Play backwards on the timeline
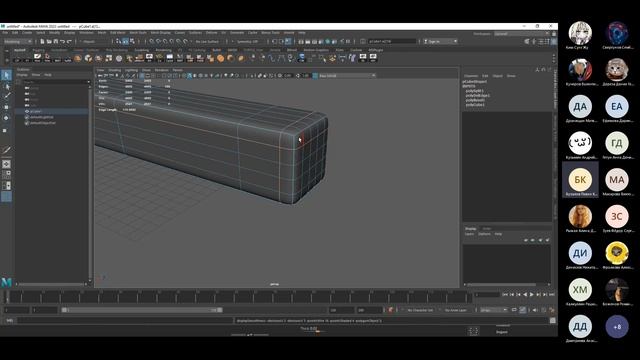The width and height of the screenshot is (640, 360). tap(525, 294)
